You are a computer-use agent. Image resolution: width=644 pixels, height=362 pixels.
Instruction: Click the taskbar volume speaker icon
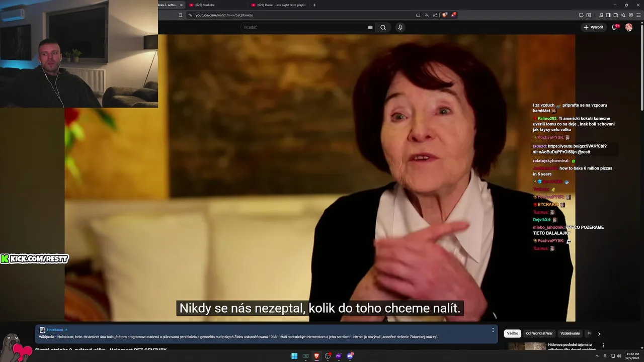point(619,356)
